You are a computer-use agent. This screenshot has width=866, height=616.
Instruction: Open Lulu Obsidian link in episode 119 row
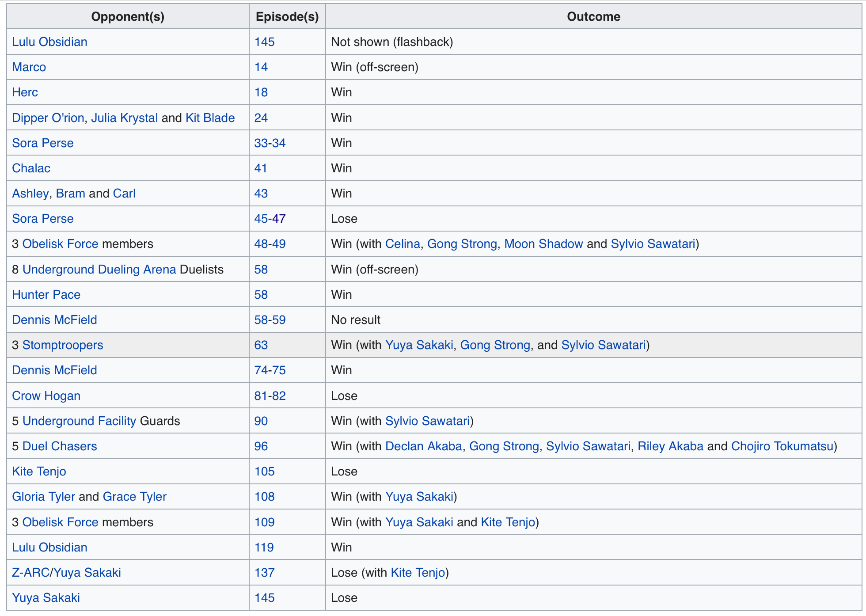pyautogui.click(x=49, y=548)
